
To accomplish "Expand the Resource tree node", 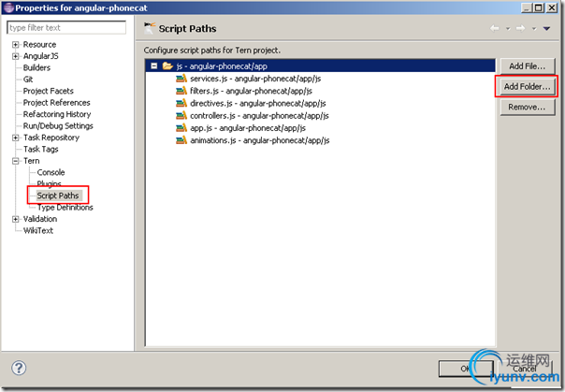I will [x=15, y=45].
